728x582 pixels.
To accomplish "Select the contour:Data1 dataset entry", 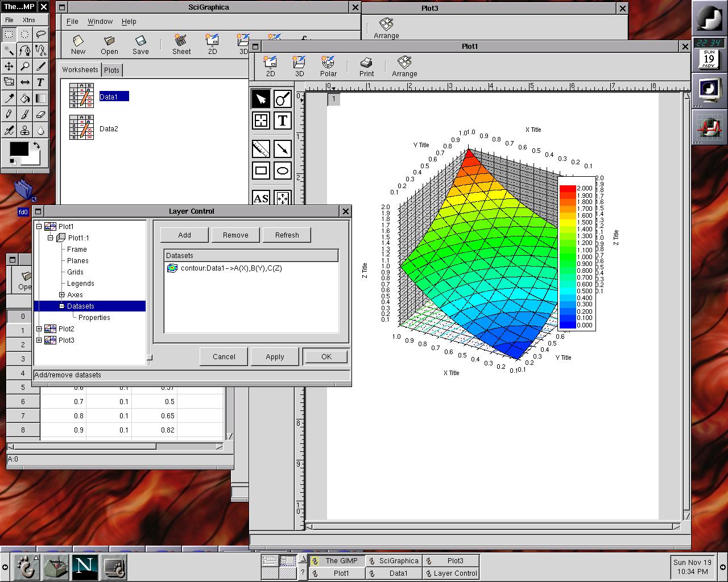I will click(231, 268).
